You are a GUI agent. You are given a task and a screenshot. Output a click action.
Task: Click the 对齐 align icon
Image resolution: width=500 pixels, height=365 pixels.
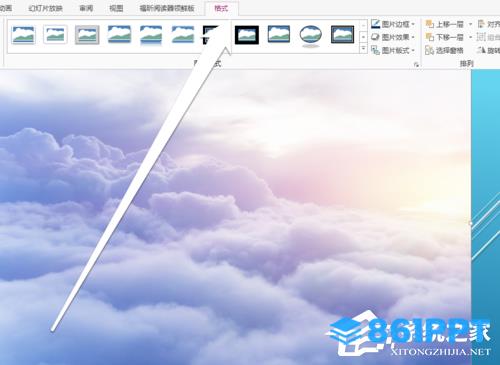481,24
